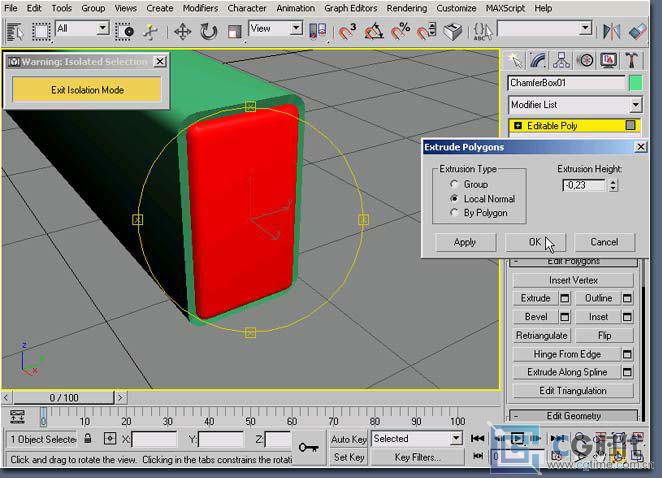Open the Rendering menu
The image size is (662, 478).
click(x=407, y=8)
